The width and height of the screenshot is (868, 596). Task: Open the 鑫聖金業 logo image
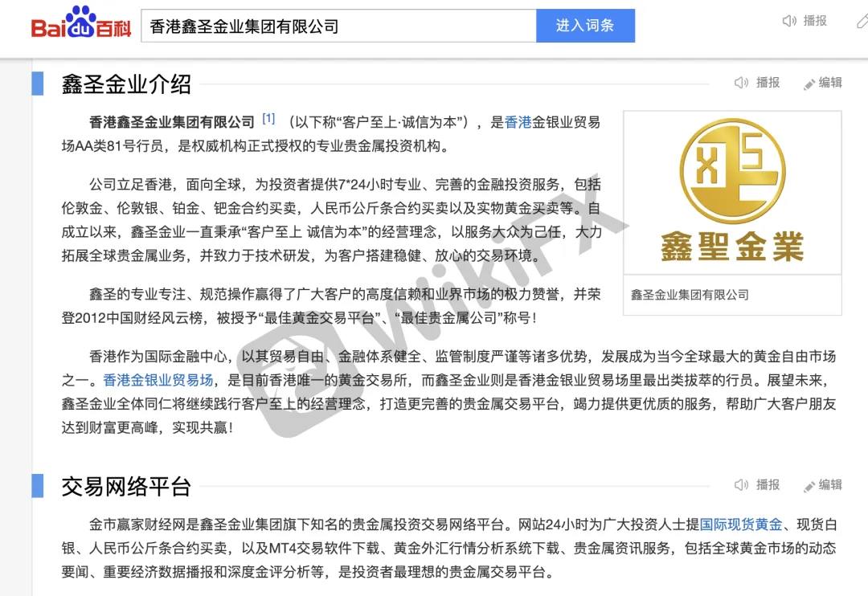click(732, 192)
